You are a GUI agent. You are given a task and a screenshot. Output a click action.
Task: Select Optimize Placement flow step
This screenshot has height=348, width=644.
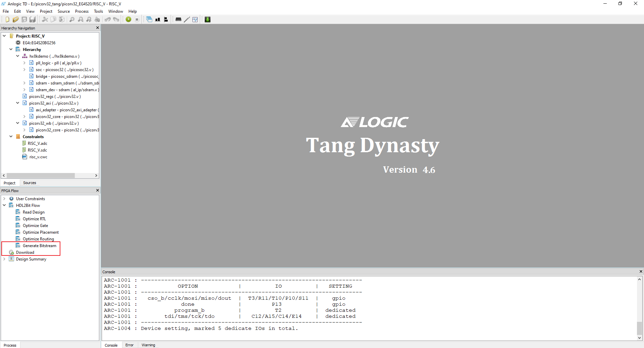41,232
